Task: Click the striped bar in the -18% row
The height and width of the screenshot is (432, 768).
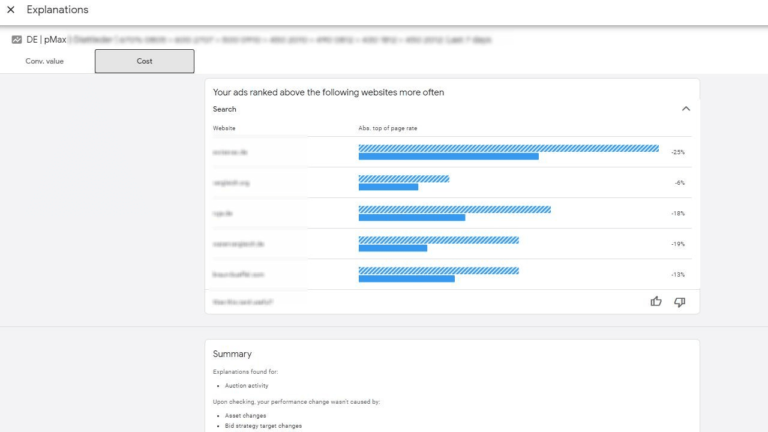Action: pyautogui.click(x=455, y=210)
